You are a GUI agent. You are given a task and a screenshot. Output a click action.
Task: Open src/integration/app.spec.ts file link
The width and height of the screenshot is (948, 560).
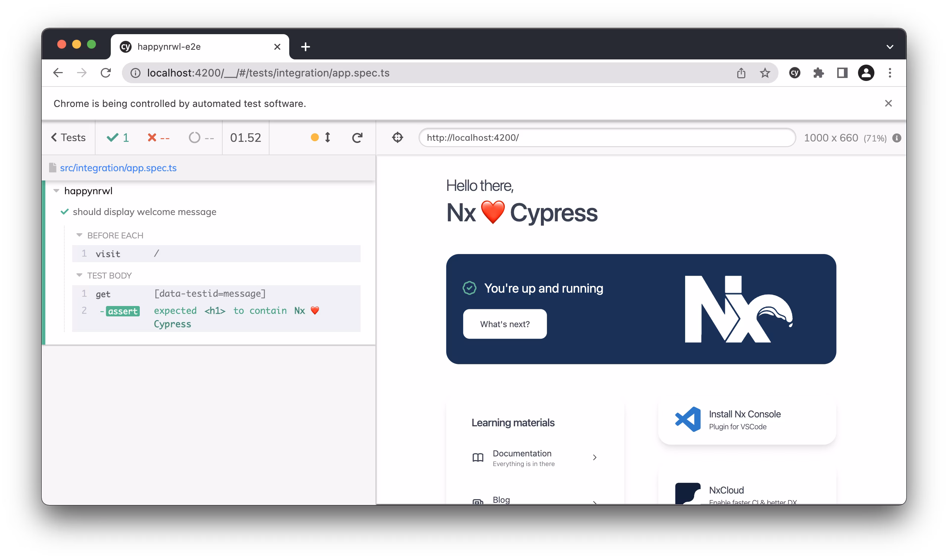point(118,168)
